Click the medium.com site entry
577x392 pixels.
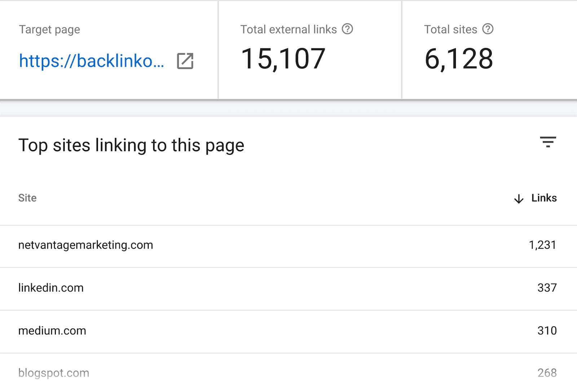point(52,330)
